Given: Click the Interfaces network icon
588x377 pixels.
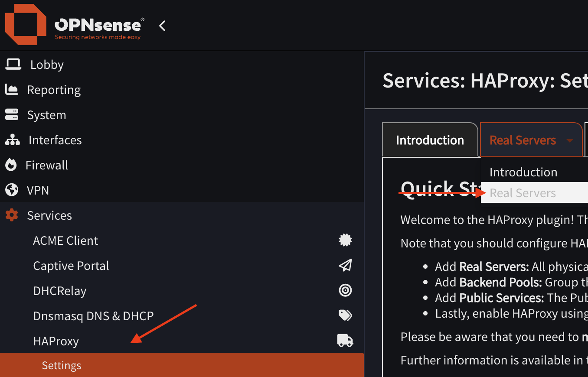Looking at the screenshot, I should coord(13,140).
